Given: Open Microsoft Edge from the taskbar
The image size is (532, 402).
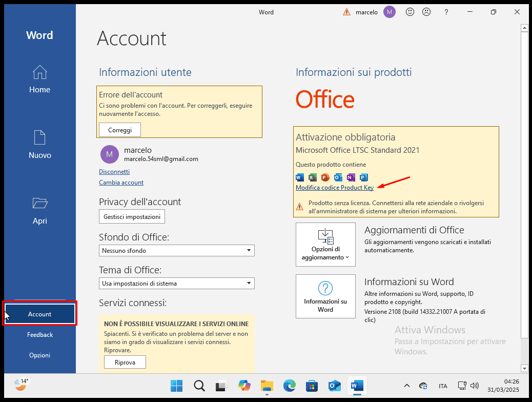Looking at the screenshot, I should [290, 386].
